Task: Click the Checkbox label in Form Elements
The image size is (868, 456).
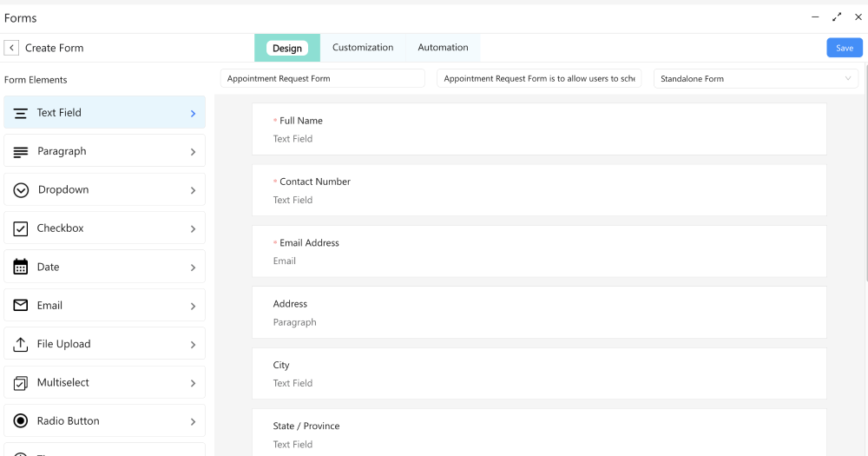Action: click(61, 228)
